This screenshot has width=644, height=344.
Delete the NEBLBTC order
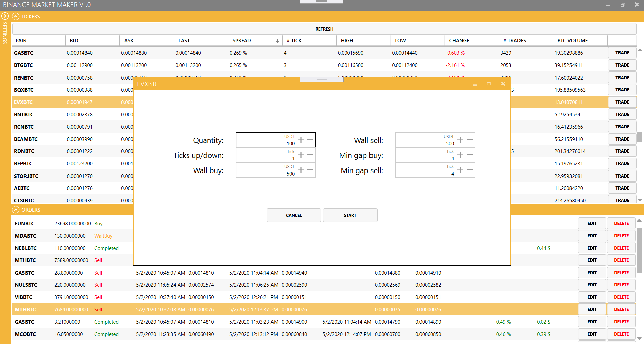tap(622, 248)
